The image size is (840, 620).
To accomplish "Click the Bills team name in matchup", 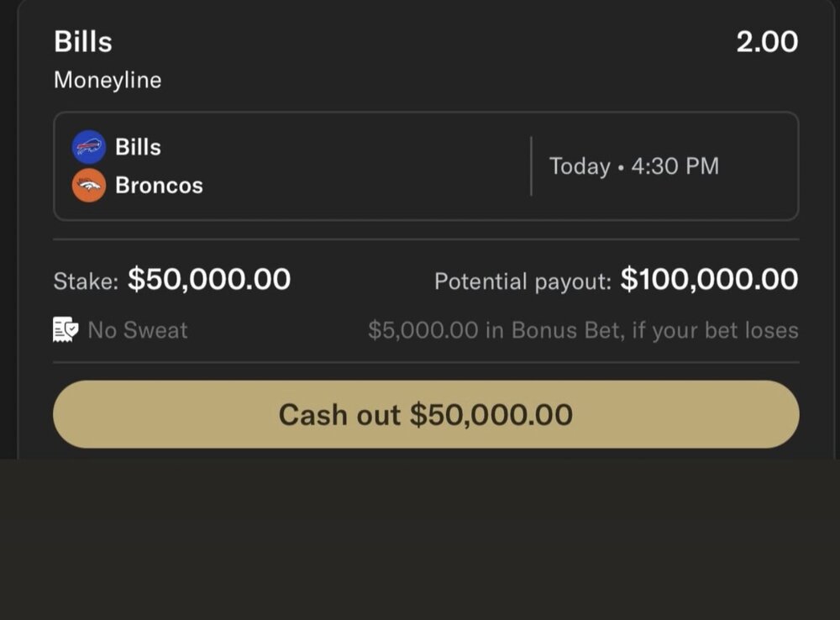I will 138,147.
